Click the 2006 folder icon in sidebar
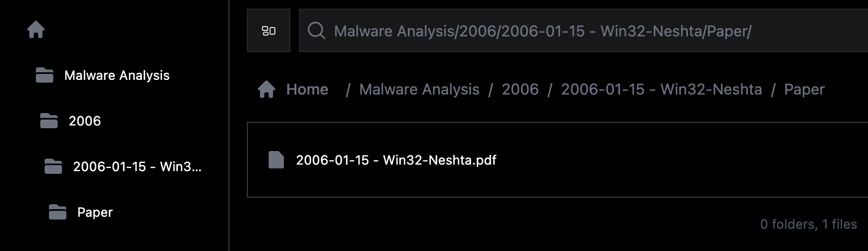Screen dimensions: 868x251 coord(49,121)
